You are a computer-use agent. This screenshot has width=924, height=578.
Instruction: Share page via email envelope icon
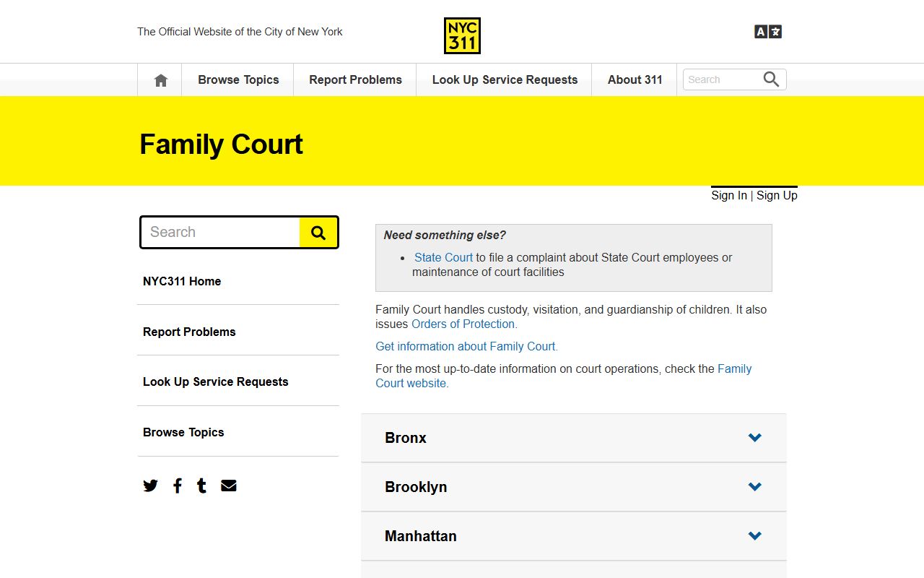click(229, 486)
